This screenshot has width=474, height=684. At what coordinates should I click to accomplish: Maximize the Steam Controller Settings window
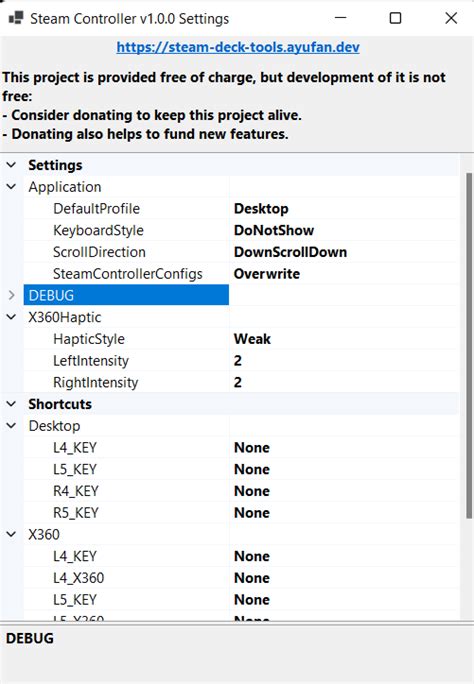[395, 18]
